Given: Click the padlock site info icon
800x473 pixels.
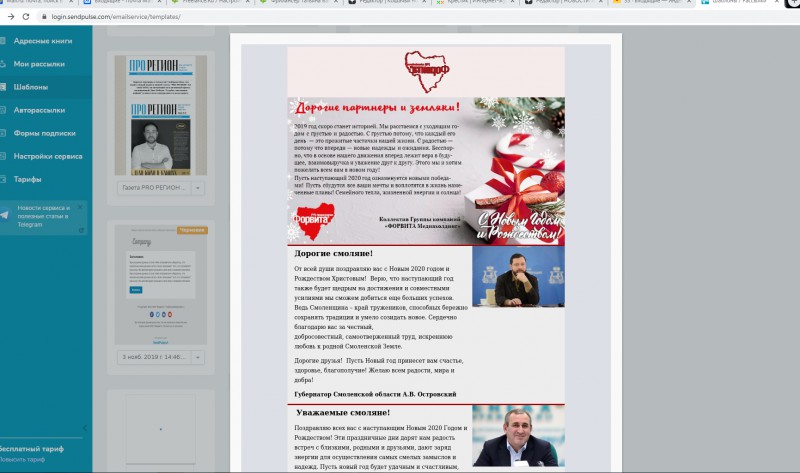Looking at the screenshot, I should pyautogui.click(x=44, y=16).
